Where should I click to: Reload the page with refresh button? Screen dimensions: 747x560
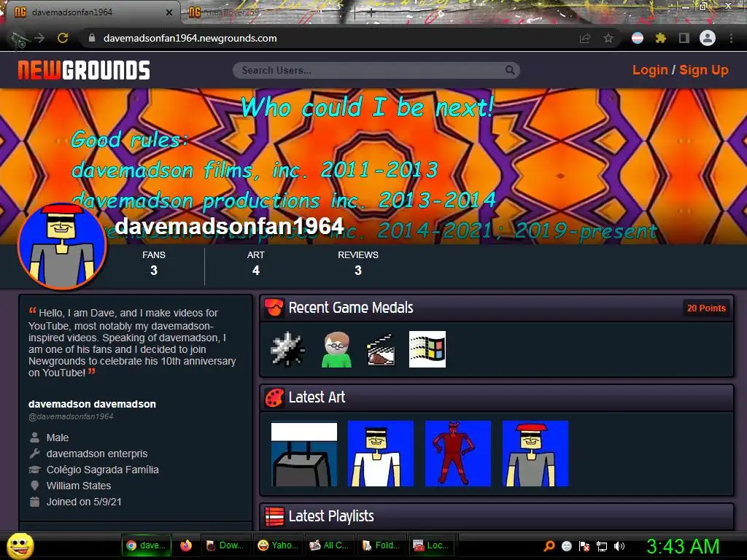[x=63, y=38]
